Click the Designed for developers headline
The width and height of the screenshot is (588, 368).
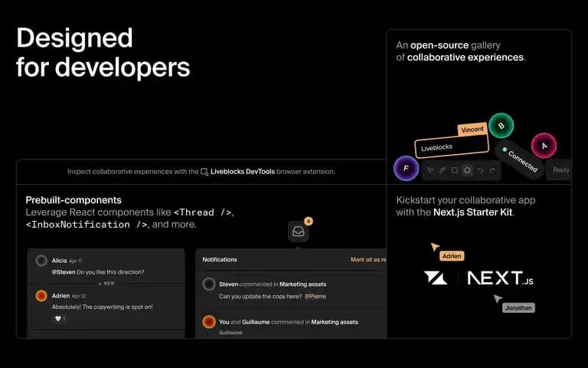pyautogui.click(x=103, y=53)
